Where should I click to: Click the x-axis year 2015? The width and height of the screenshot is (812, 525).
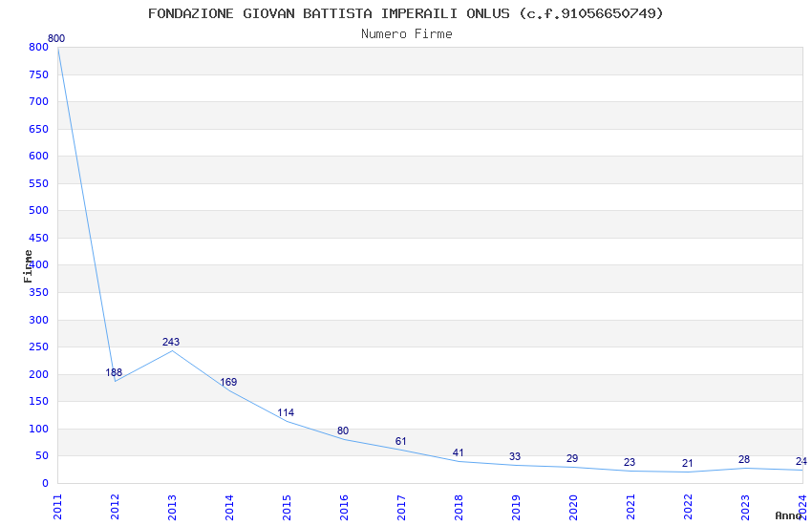(x=287, y=507)
